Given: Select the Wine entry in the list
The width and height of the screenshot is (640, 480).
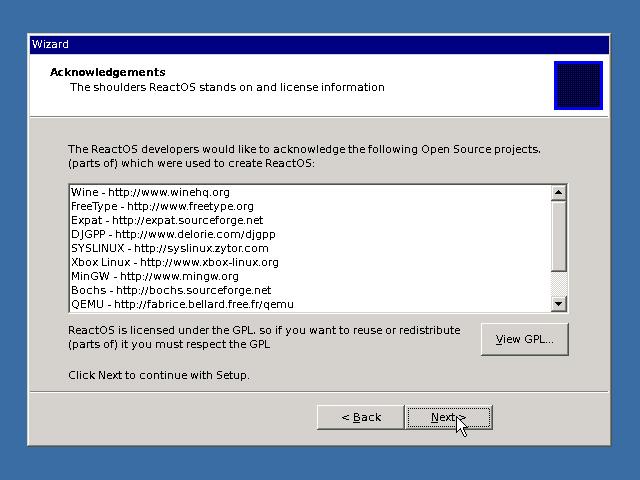Looking at the screenshot, I should pos(150,192).
